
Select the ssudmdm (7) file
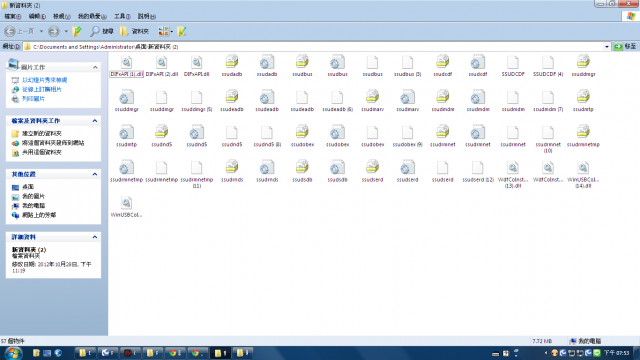pyautogui.click(x=548, y=101)
